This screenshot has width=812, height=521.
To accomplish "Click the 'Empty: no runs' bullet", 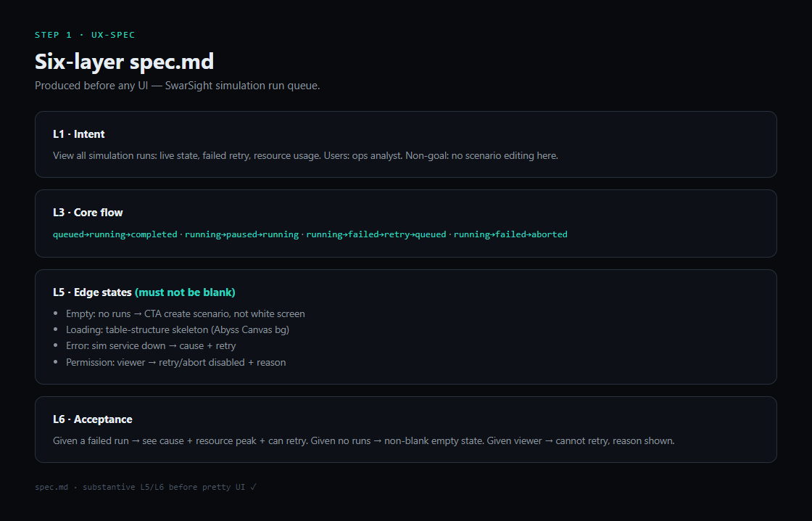I will (186, 313).
